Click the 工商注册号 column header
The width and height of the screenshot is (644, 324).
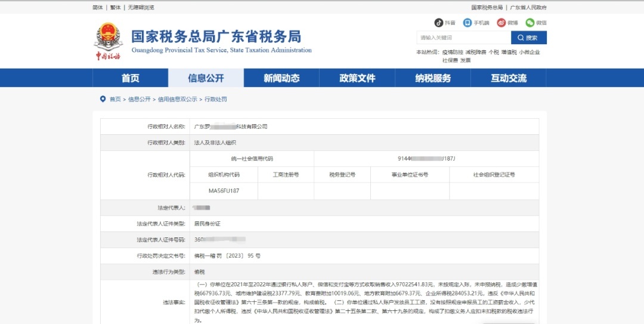pos(286,175)
